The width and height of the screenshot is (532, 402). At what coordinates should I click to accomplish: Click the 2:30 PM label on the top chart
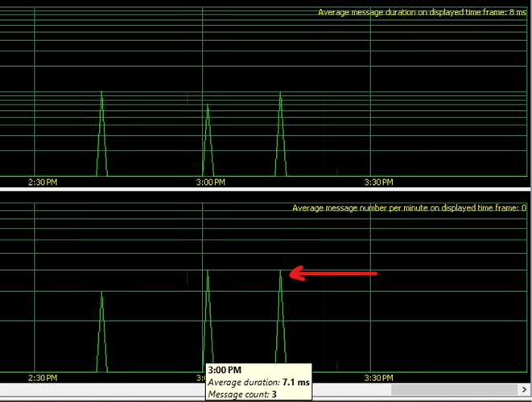[x=42, y=183]
